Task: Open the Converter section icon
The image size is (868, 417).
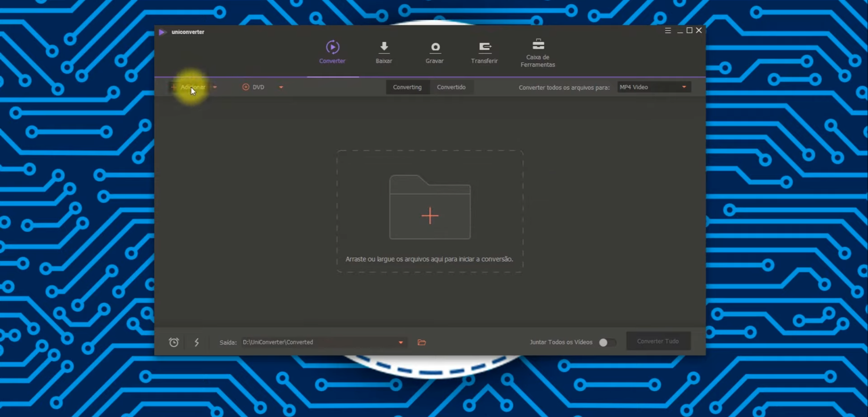Action: (332, 47)
